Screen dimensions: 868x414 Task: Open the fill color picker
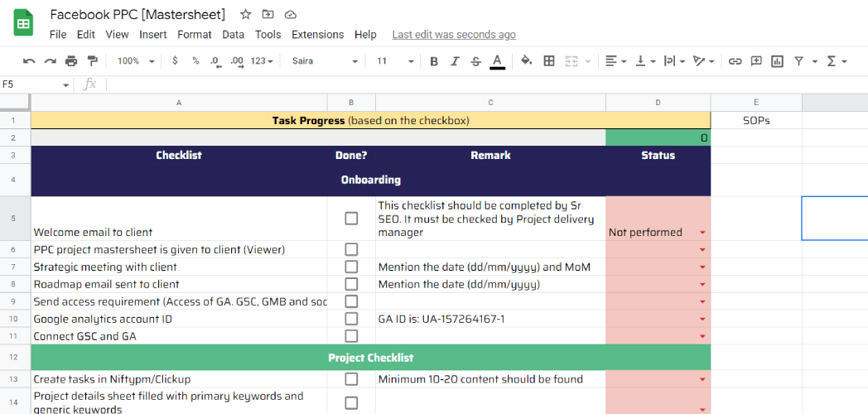click(527, 61)
